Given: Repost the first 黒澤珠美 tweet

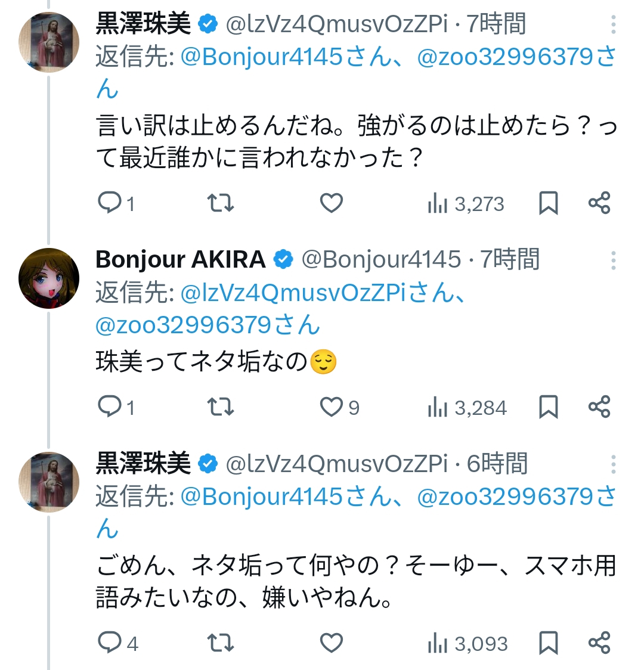Looking at the screenshot, I should coord(220,204).
